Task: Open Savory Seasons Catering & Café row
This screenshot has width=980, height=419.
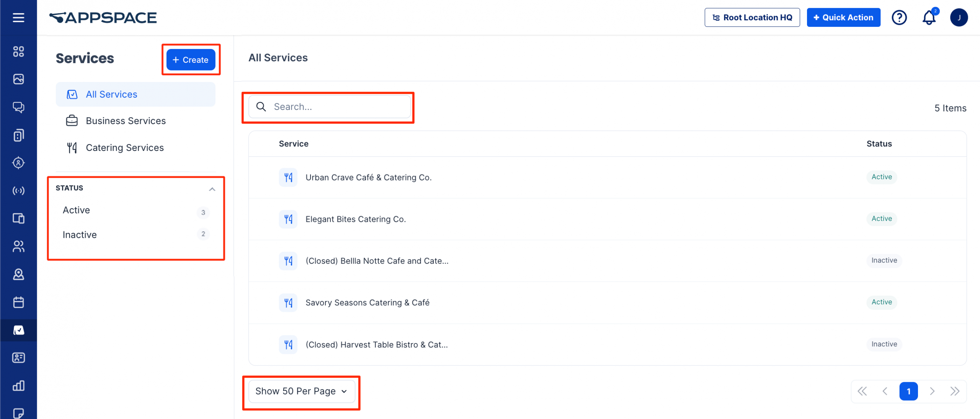Action: coord(608,303)
